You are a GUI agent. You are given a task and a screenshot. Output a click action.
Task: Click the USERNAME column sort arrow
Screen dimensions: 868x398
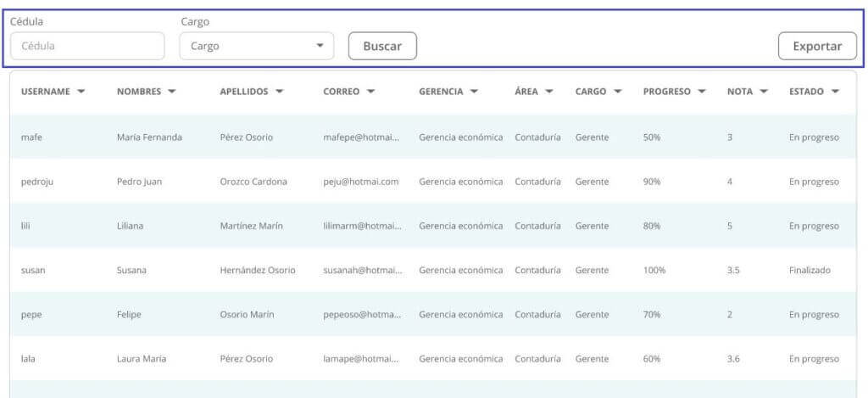(x=81, y=92)
